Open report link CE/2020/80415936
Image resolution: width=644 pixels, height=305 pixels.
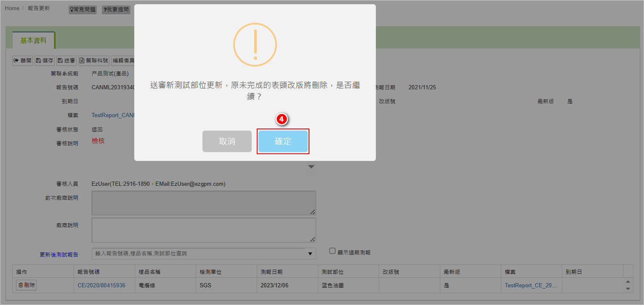[101, 285]
